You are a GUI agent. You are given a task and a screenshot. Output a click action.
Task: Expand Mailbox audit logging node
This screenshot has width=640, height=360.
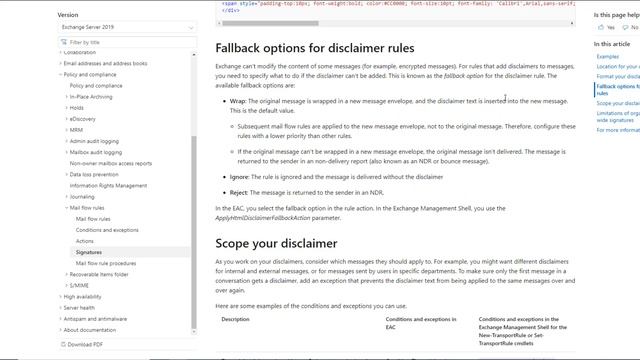coord(67,152)
